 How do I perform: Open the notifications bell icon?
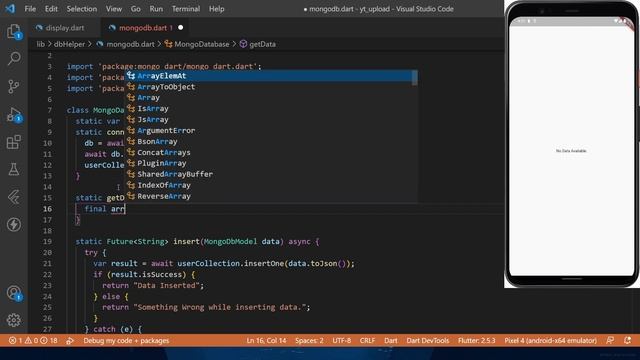(627, 340)
